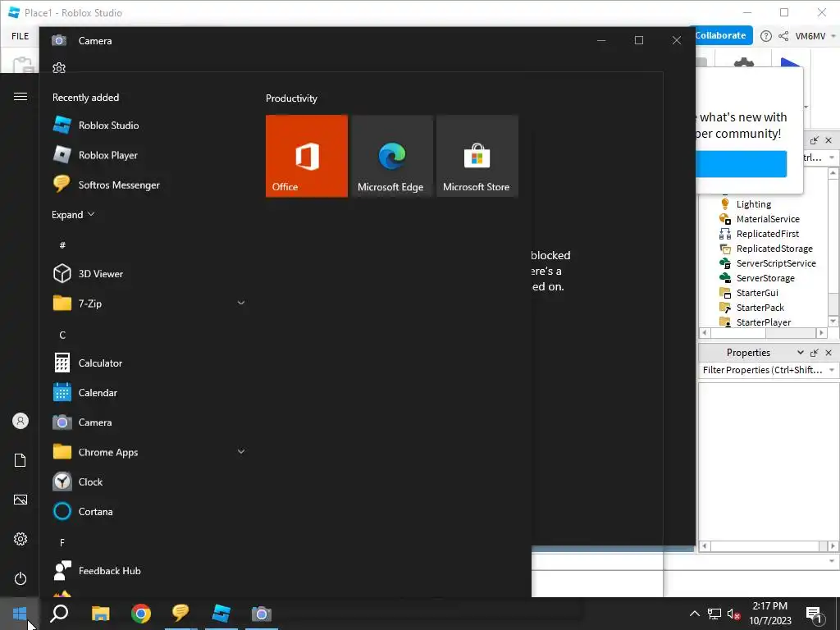
Task: Open the Microsoft Store tile
Action: click(477, 156)
